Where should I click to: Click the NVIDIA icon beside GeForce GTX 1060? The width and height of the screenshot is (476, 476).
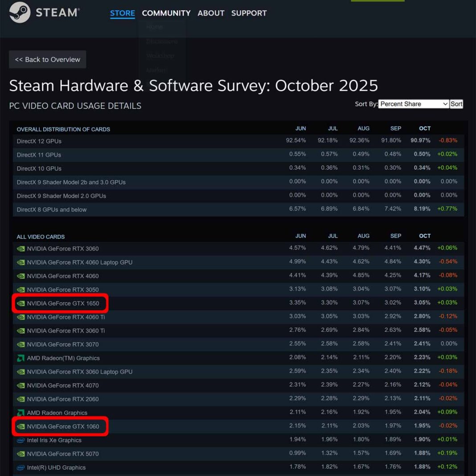point(21,427)
